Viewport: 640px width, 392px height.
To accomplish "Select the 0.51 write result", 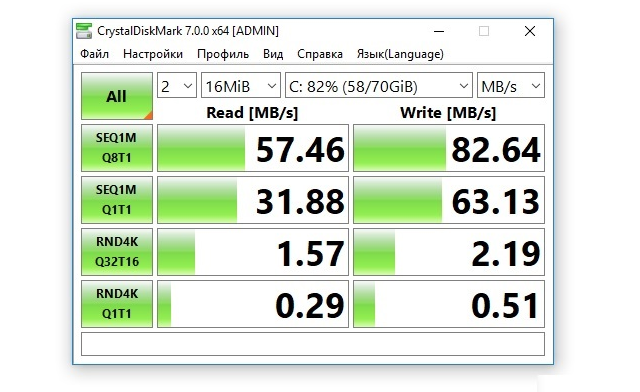I will 449,303.
